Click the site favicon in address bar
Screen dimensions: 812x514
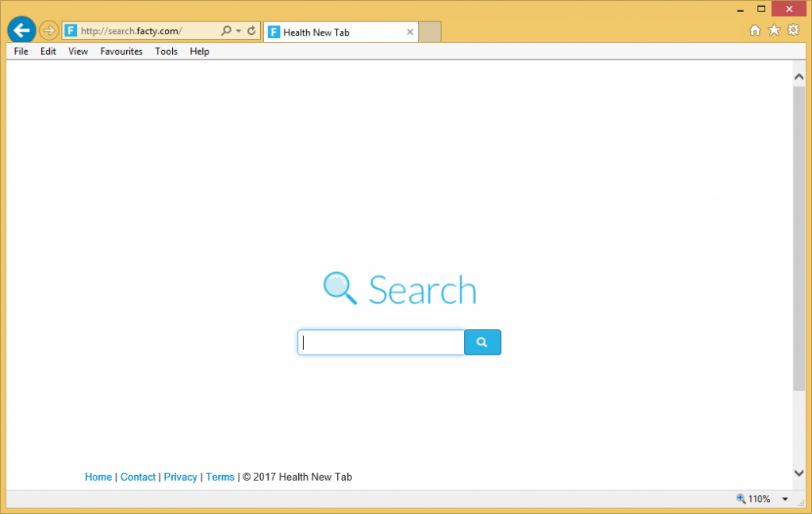71,31
